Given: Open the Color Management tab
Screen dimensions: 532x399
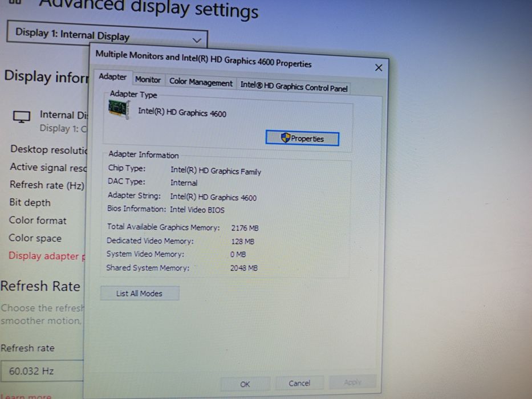Looking at the screenshot, I should pyautogui.click(x=201, y=82).
